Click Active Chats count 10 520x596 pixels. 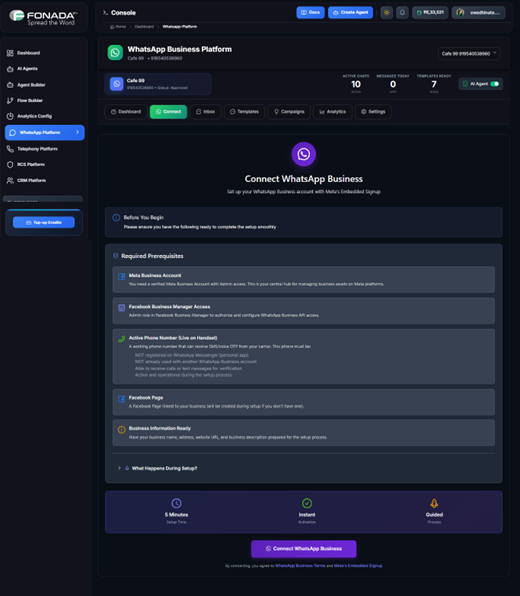click(x=356, y=84)
